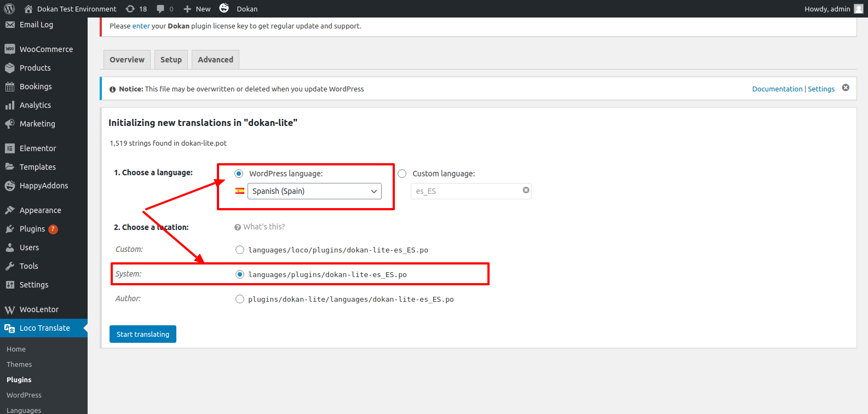Choose the Custom location languages/loco radio
The image size is (868, 414).
click(240, 250)
